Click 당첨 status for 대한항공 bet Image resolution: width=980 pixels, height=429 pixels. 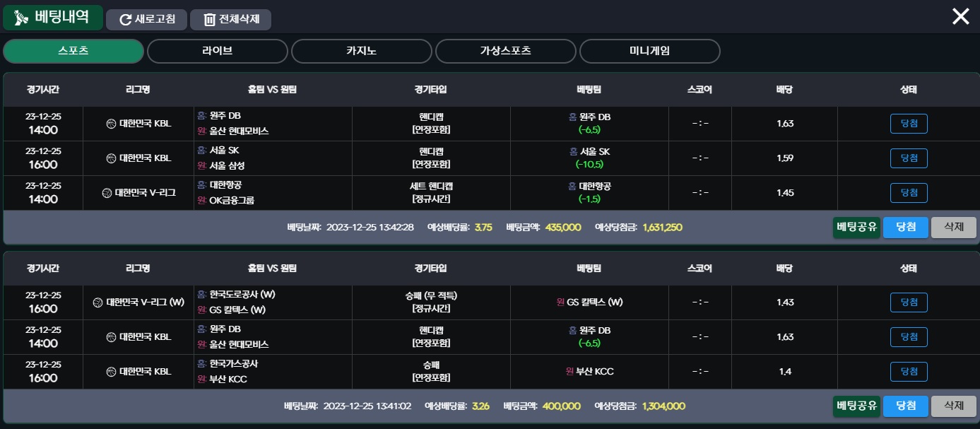pyautogui.click(x=909, y=192)
